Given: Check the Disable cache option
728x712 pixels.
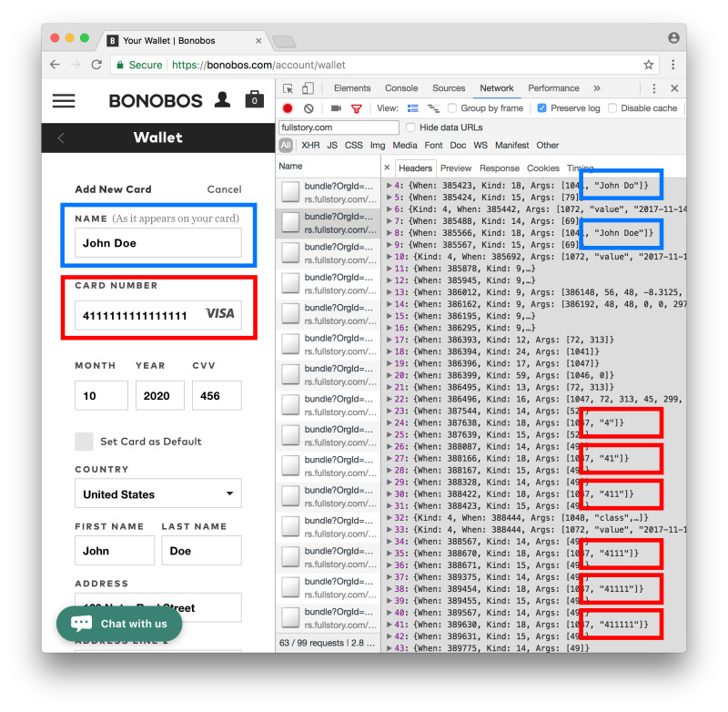Looking at the screenshot, I should 612,108.
